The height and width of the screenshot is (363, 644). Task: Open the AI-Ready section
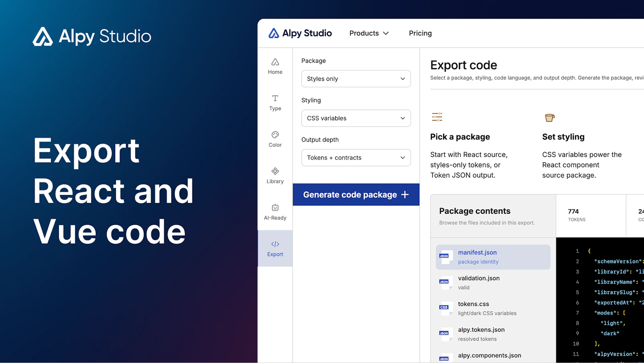click(275, 212)
